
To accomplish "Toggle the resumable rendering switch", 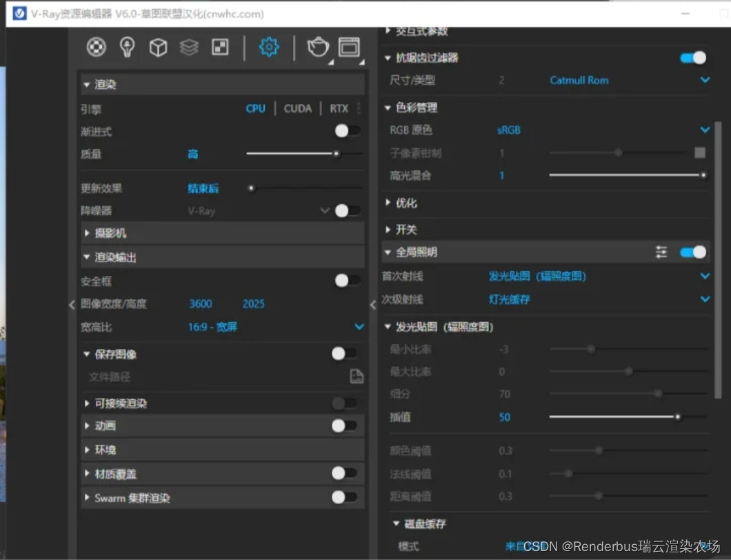I will (345, 403).
